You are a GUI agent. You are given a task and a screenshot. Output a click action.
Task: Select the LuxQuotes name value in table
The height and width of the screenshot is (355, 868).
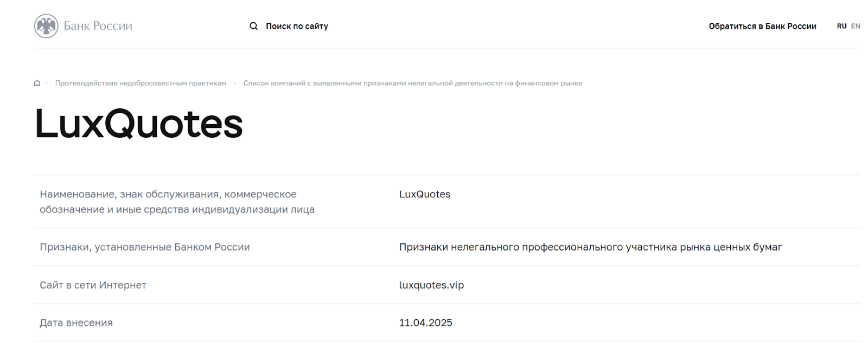coord(425,194)
